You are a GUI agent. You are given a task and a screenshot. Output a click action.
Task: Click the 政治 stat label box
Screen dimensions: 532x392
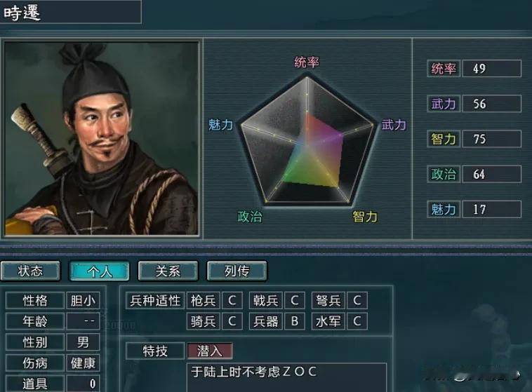click(x=443, y=175)
